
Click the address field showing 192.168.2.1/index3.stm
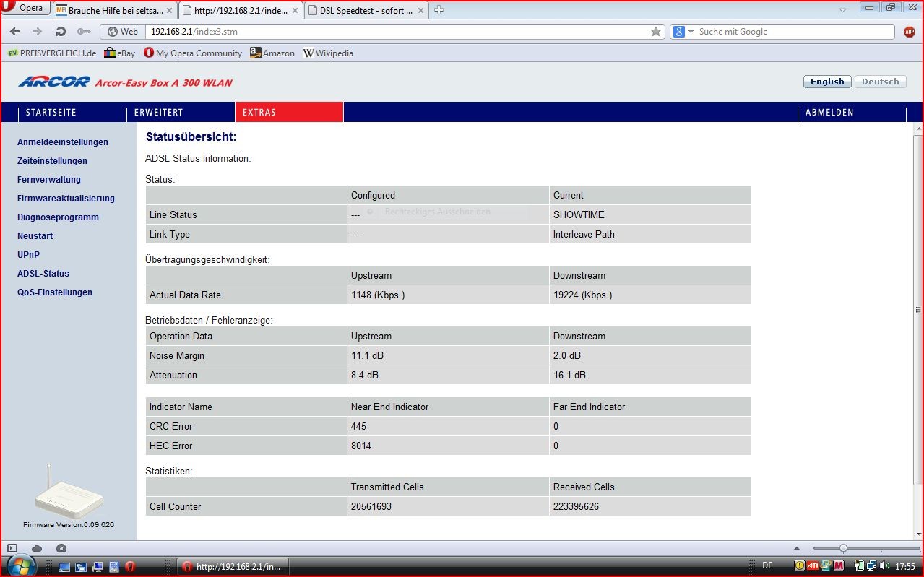click(x=397, y=32)
